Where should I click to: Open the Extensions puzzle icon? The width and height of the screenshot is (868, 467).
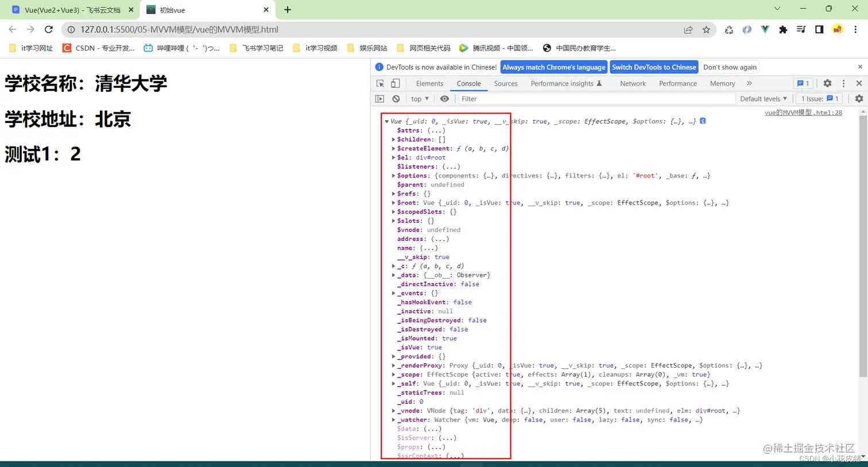tap(783, 29)
